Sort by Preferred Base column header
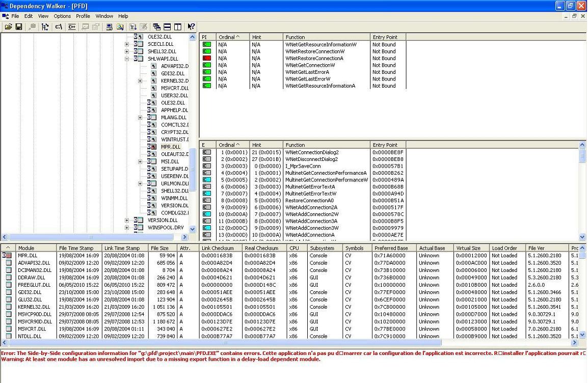The width and height of the screenshot is (588, 383). pos(394,248)
